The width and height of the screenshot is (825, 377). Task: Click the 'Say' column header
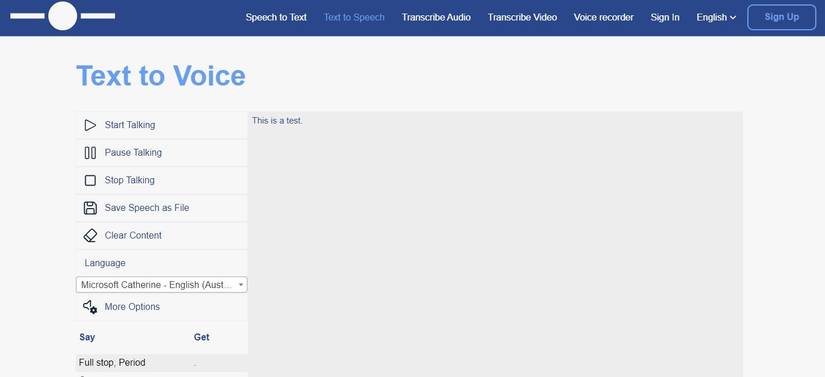tap(87, 337)
